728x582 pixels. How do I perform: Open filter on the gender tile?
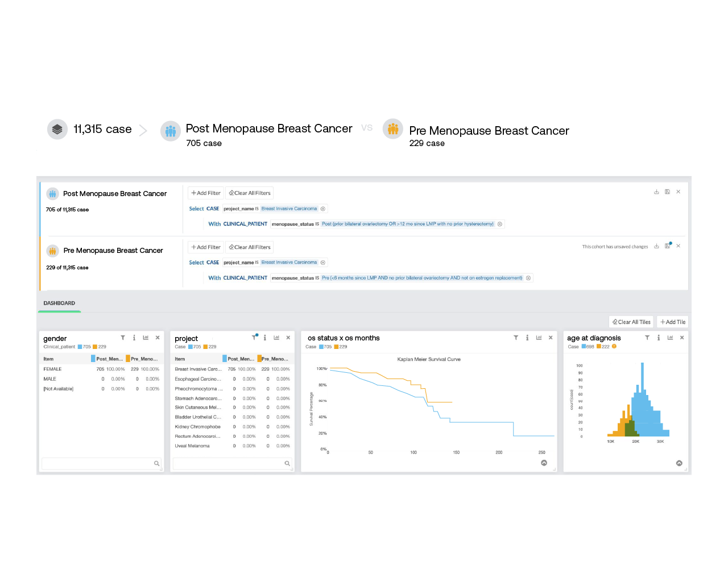[x=123, y=338]
